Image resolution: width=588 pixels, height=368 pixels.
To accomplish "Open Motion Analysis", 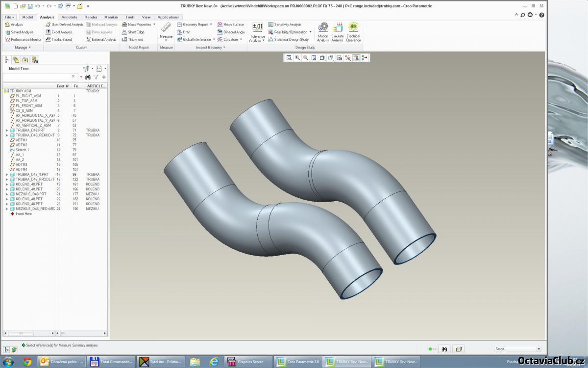I will [323, 28].
